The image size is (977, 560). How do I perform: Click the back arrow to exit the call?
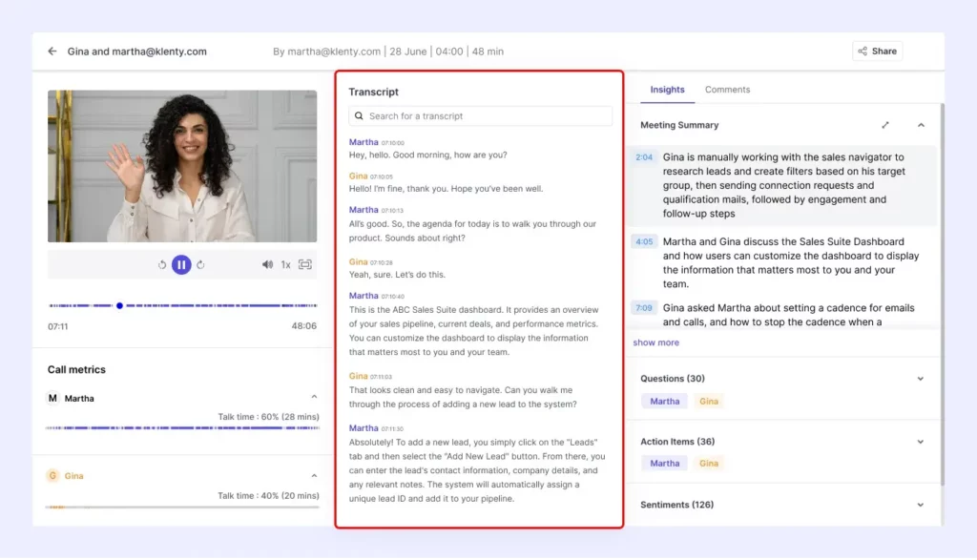click(x=52, y=51)
